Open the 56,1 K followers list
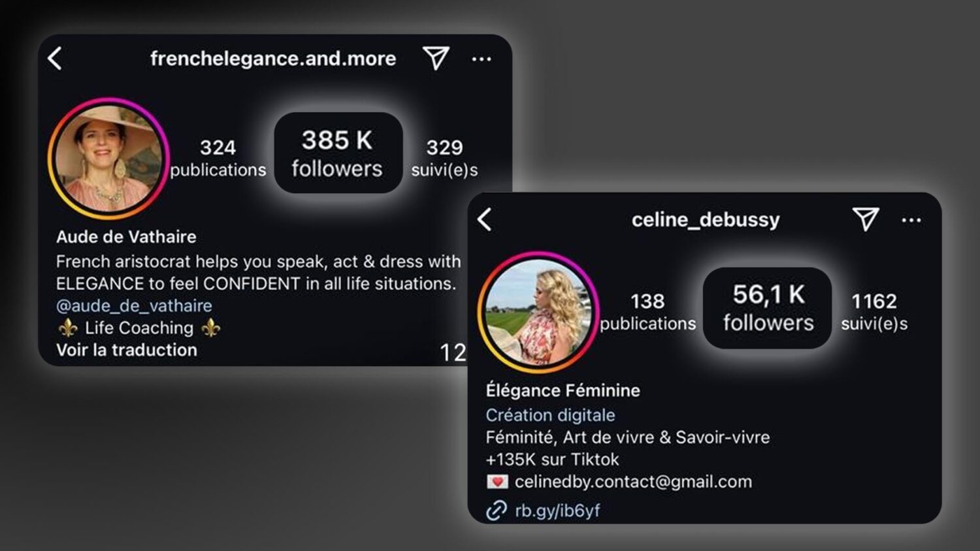The image size is (980, 551). pyautogui.click(x=768, y=307)
